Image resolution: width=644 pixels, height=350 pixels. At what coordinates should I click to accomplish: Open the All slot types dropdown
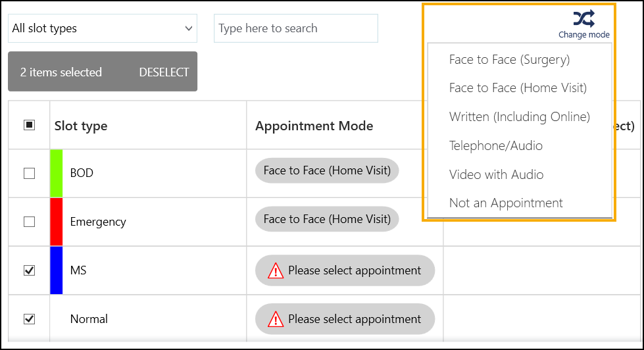point(103,28)
